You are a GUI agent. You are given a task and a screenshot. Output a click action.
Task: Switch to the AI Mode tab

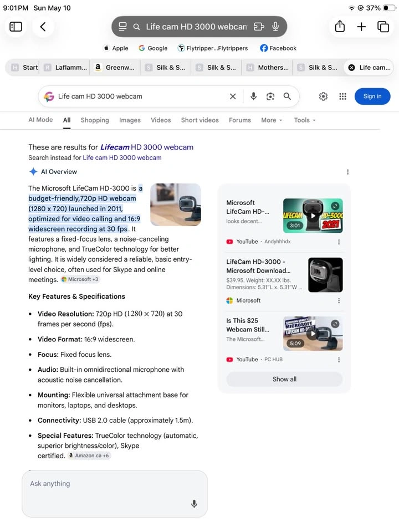[40, 120]
